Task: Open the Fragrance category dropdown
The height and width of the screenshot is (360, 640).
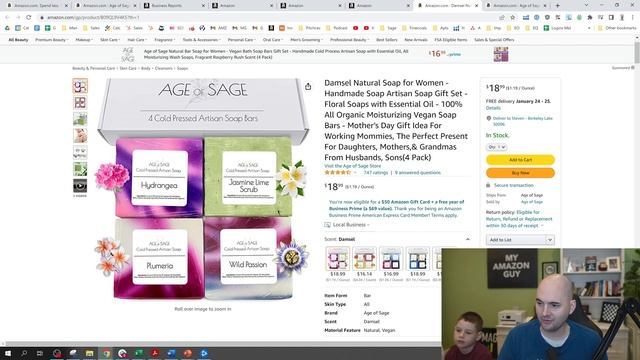Action: pyautogui.click(x=164, y=40)
